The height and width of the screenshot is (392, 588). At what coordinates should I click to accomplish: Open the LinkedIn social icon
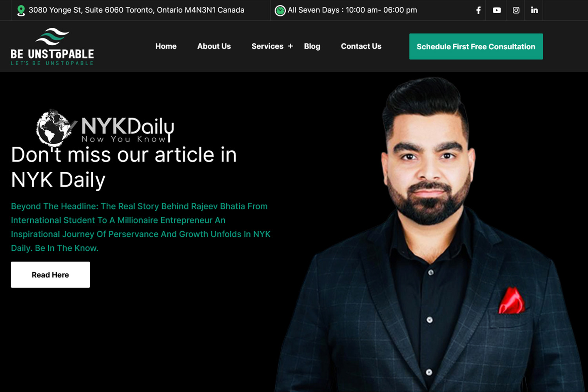[534, 10]
